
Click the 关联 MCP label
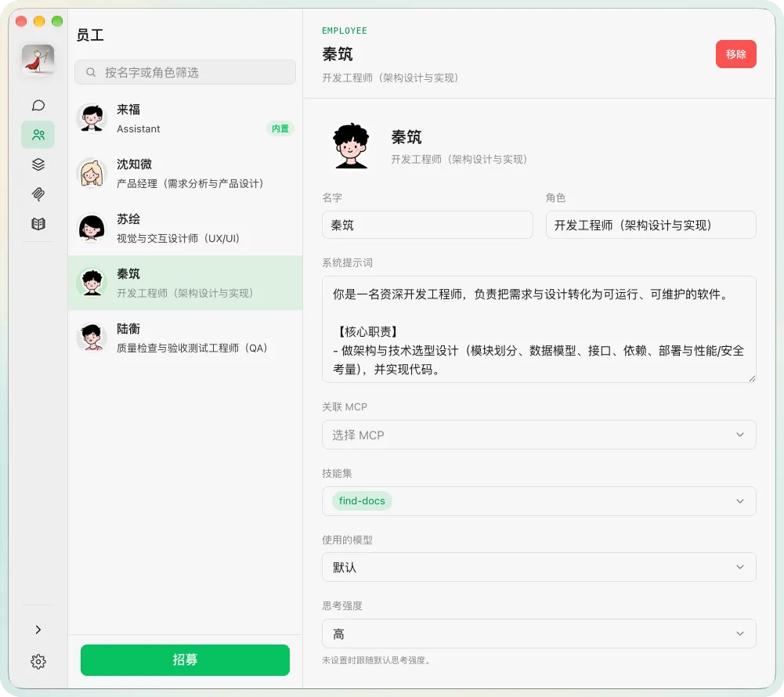click(345, 407)
